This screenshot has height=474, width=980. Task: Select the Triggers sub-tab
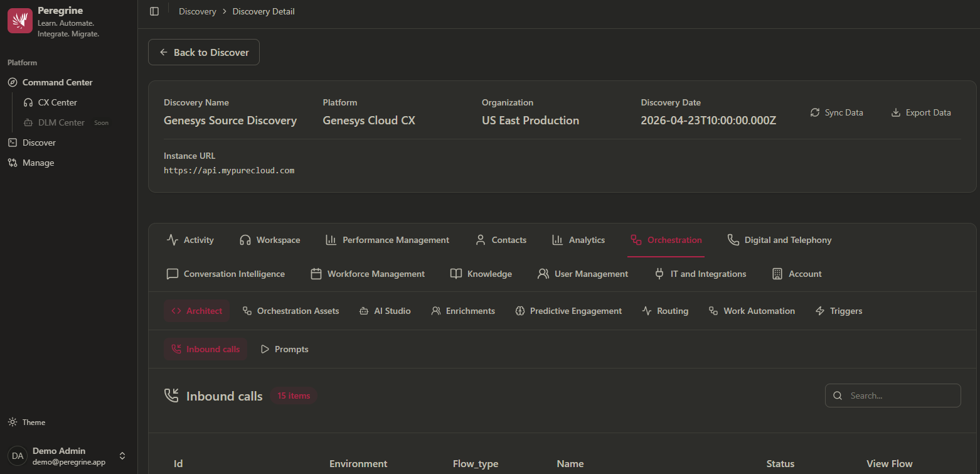pyautogui.click(x=839, y=311)
